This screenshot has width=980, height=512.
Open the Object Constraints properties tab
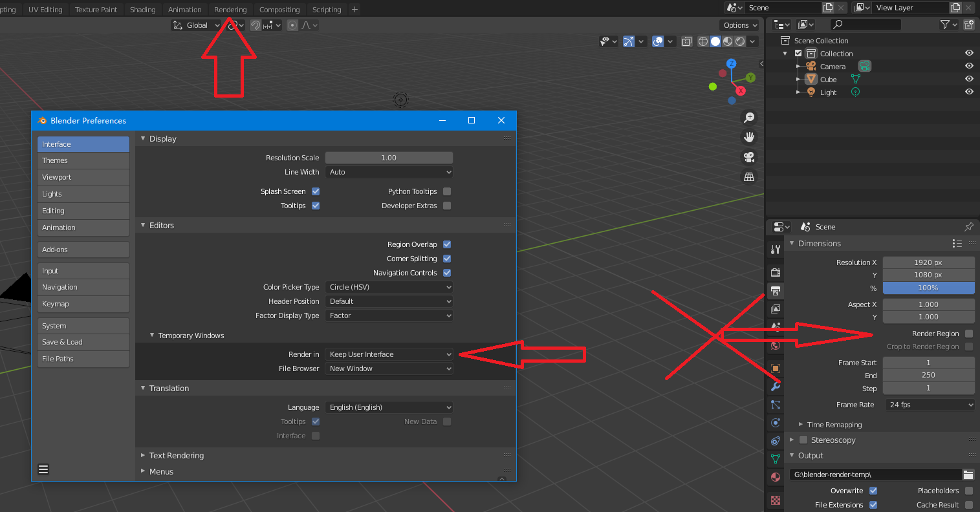(x=776, y=441)
